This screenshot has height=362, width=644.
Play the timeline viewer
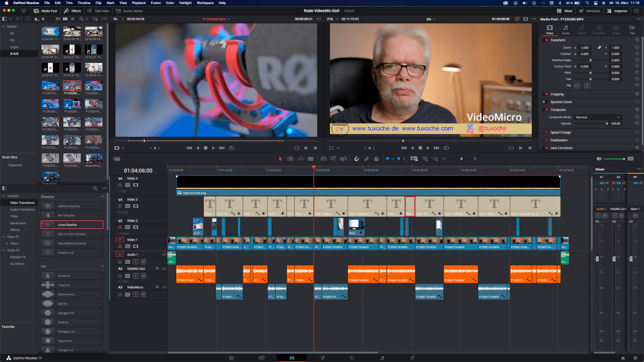[428, 148]
